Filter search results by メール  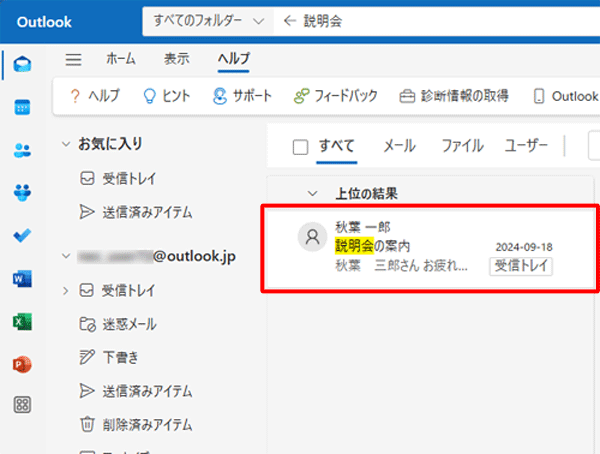[x=399, y=146]
